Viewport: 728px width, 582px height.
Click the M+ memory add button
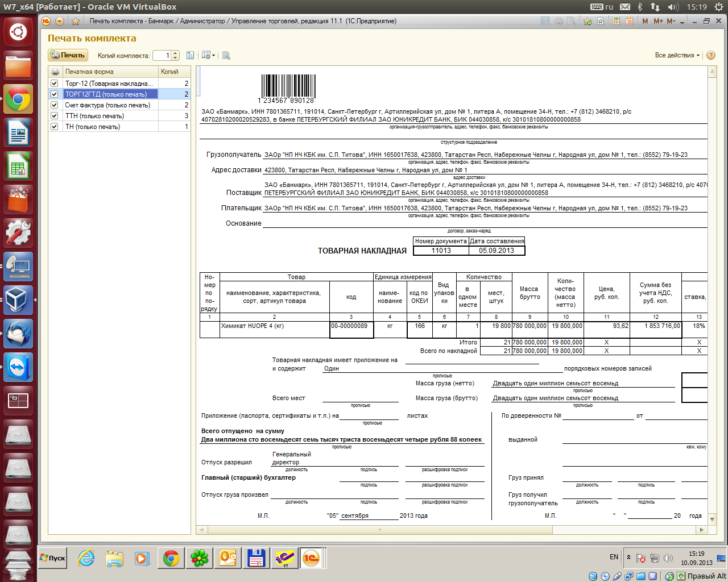(658, 21)
